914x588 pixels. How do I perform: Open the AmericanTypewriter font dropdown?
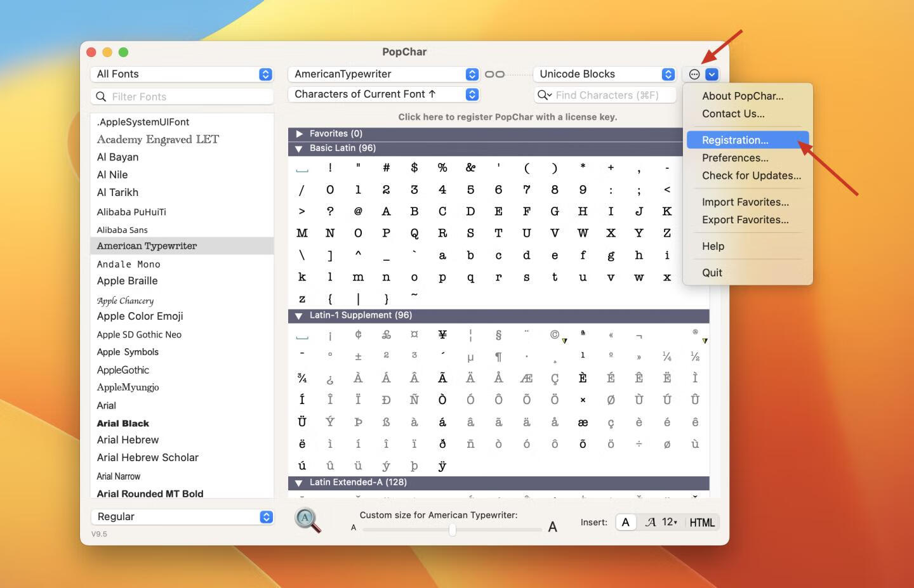point(383,74)
